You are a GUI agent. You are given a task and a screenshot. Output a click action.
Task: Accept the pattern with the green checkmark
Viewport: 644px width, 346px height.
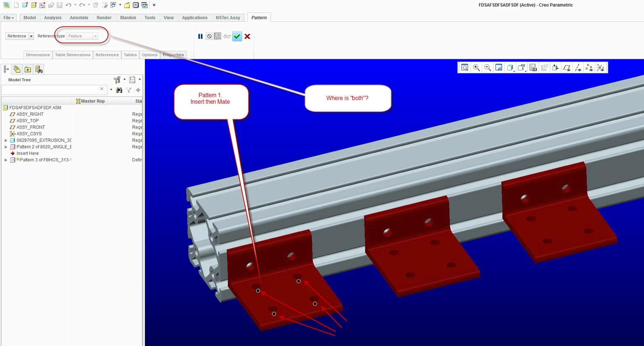coord(237,37)
